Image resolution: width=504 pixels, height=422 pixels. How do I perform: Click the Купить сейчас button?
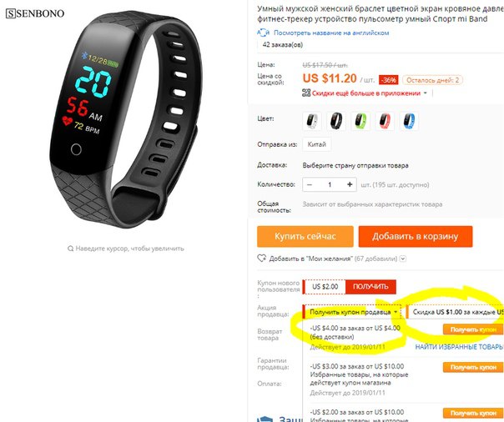point(305,236)
